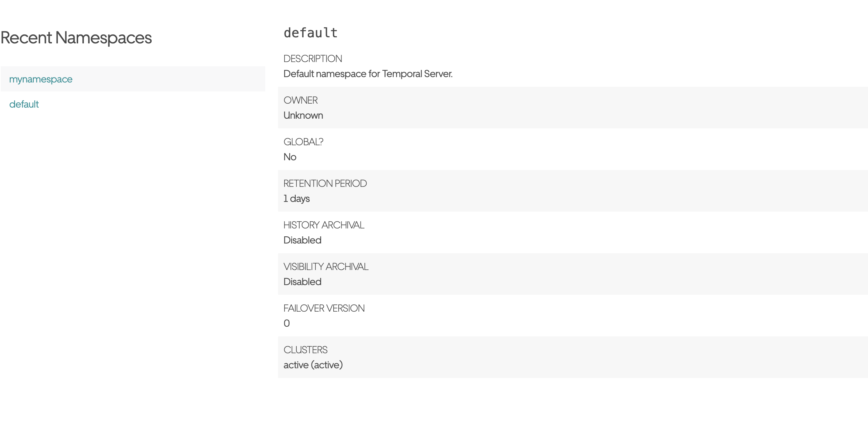Select the default namespace link

pos(24,104)
